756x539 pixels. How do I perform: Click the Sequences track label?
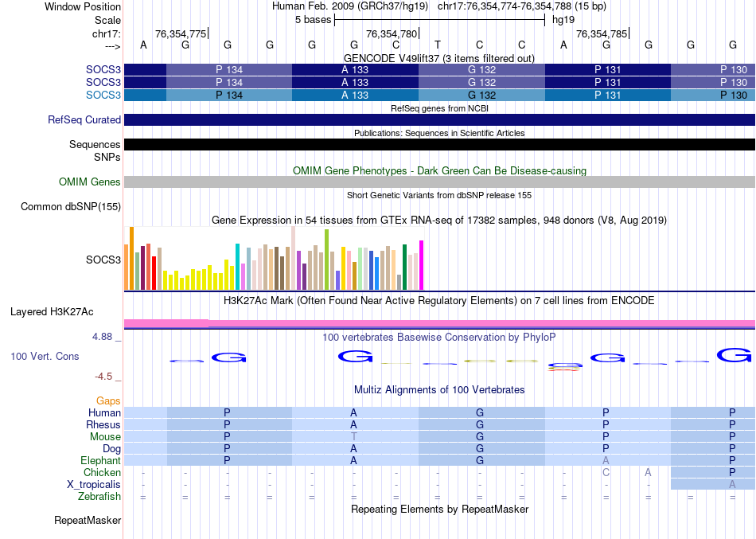95,144
